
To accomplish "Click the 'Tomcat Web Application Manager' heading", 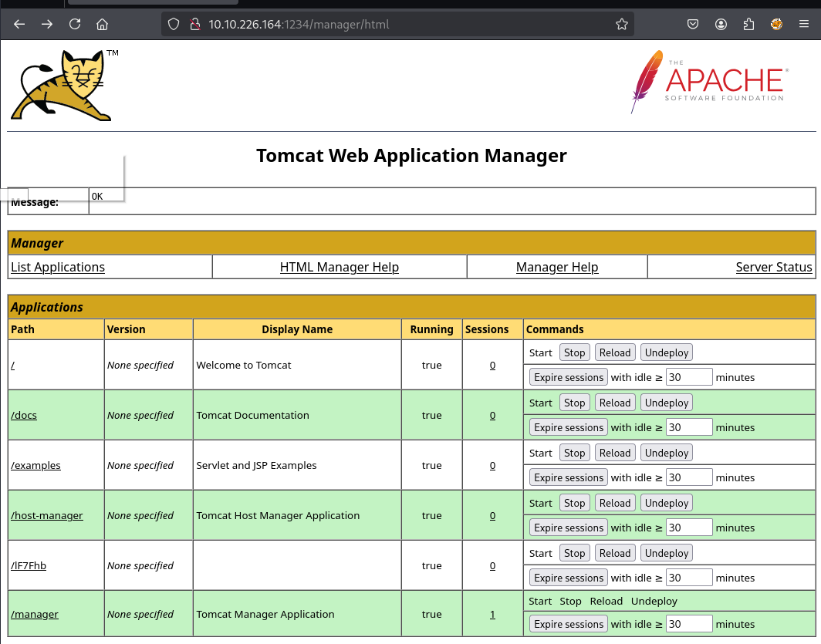I will coord(411,155).
